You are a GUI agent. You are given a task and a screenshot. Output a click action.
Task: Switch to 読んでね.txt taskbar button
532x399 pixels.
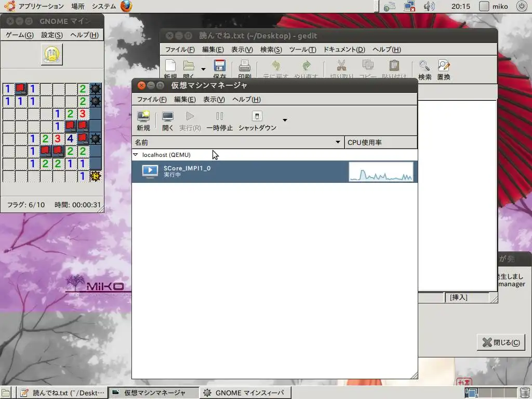tap(62, 393)
